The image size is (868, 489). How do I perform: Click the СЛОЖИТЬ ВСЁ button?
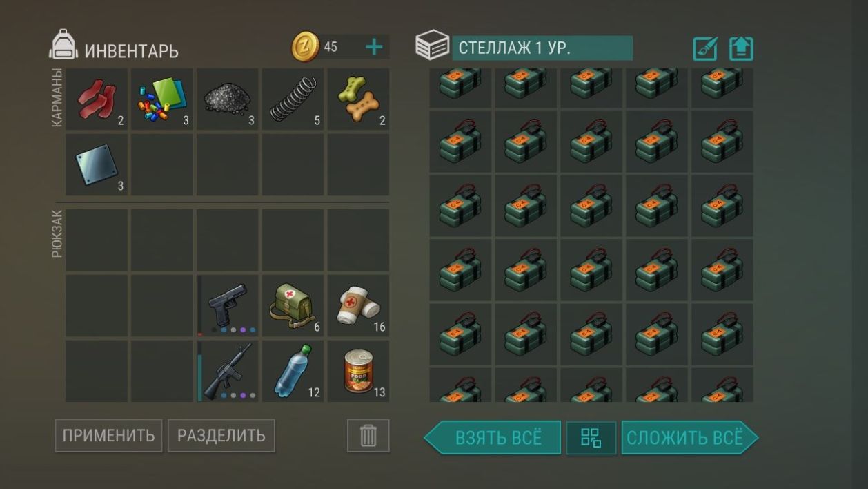[689, 438]
